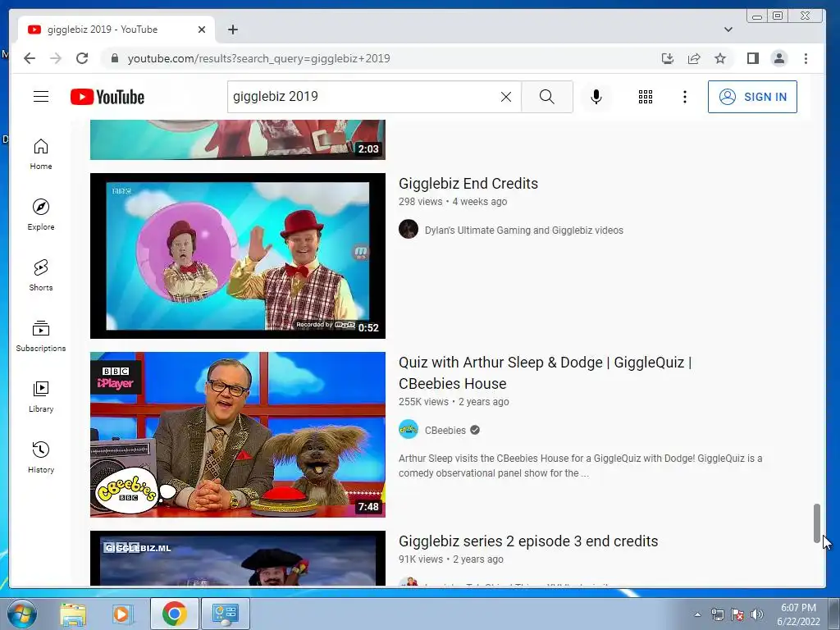
Task: Open File Explorer from the taskbar
Action: click(73, 614)
